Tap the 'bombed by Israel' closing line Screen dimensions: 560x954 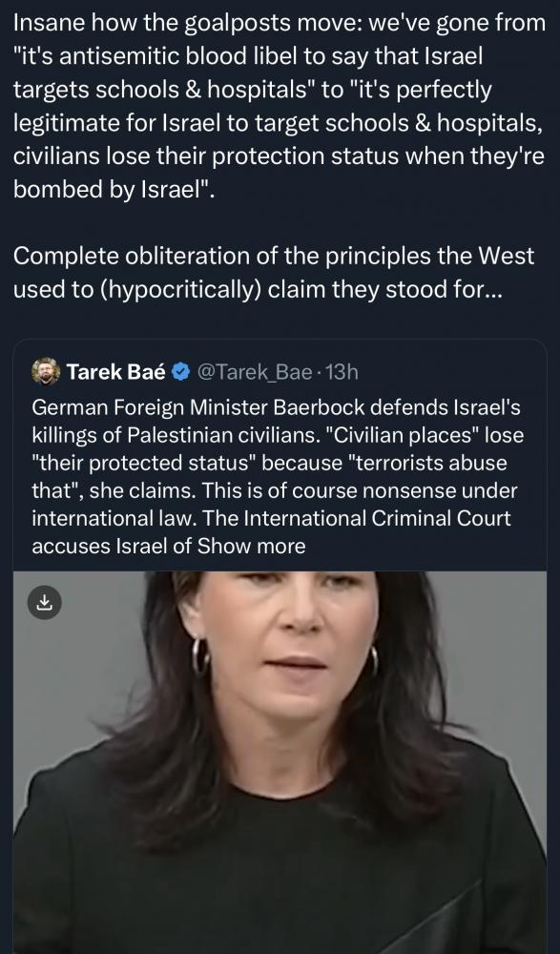coord(114,190)
